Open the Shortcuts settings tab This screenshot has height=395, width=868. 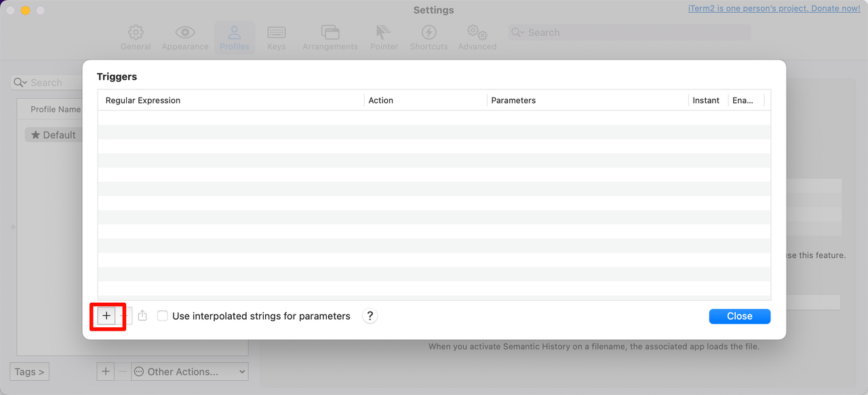tap(429, 37)
